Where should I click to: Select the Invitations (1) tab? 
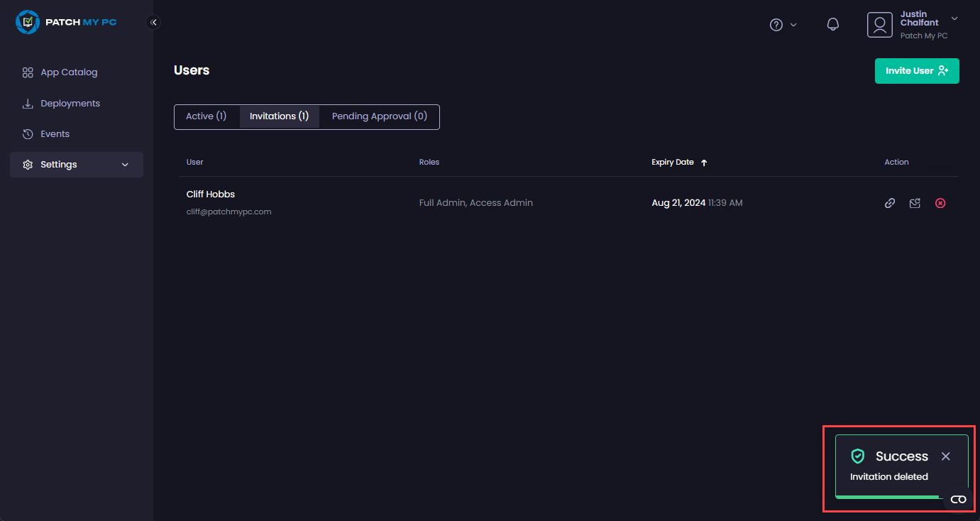click(279, 116)
